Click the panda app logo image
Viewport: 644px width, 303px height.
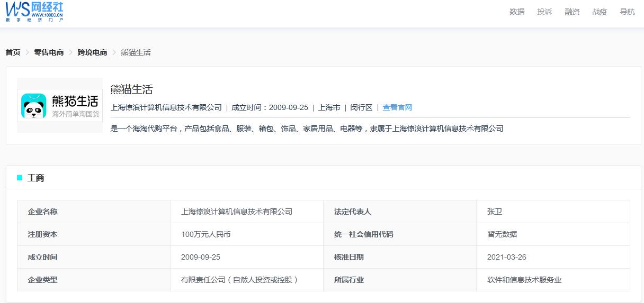tap(60, 105)
